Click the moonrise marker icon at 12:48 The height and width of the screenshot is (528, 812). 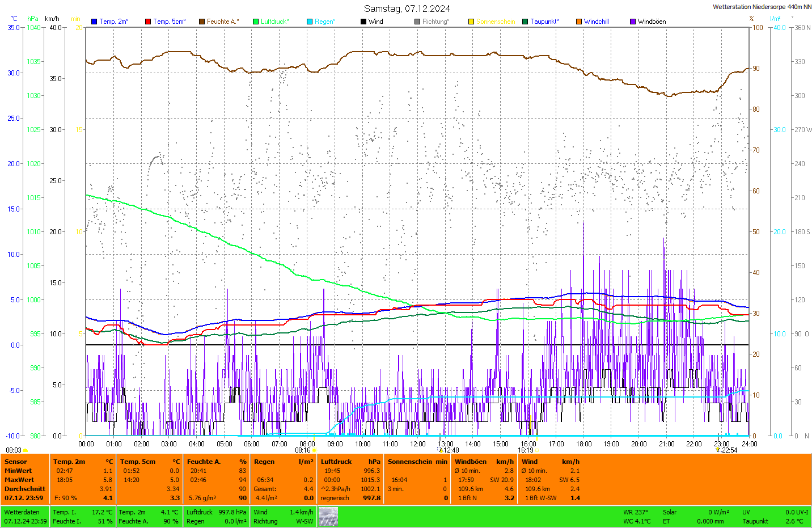(441, 450)
